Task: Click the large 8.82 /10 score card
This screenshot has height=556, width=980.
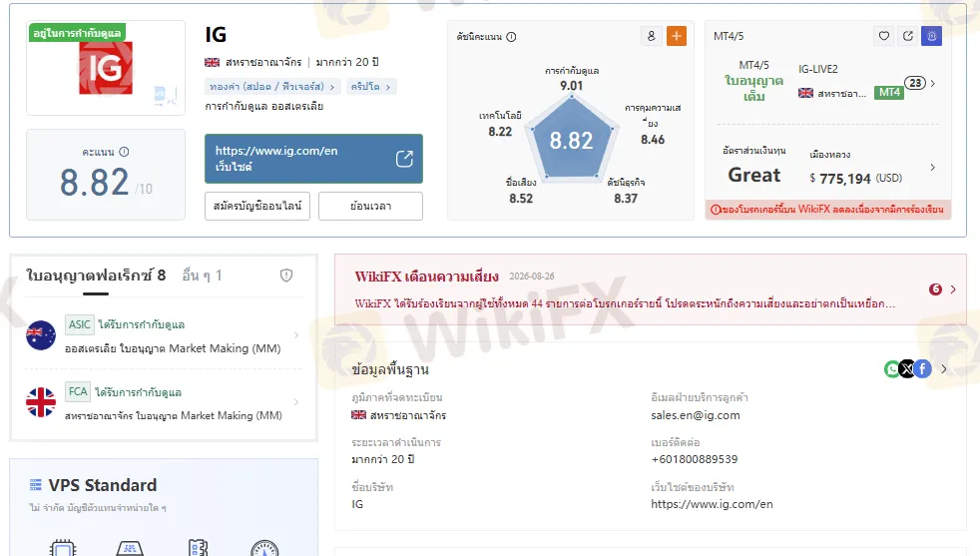Action: point(106,175)
